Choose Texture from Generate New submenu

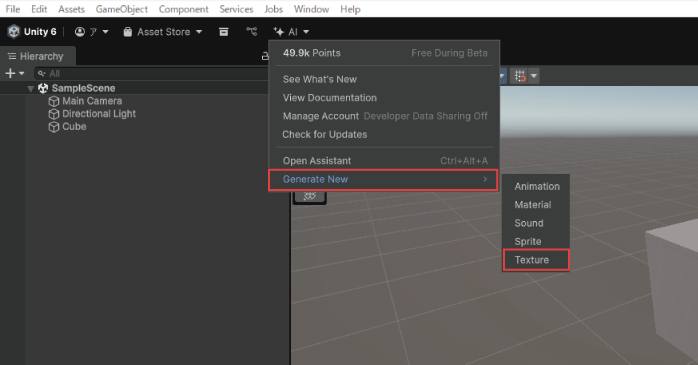(536, 260)
